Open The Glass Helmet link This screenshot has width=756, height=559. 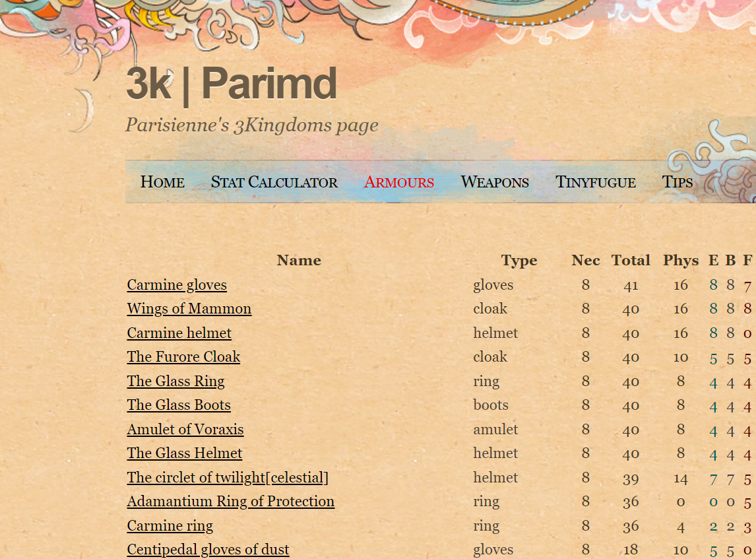coord(185,453)
